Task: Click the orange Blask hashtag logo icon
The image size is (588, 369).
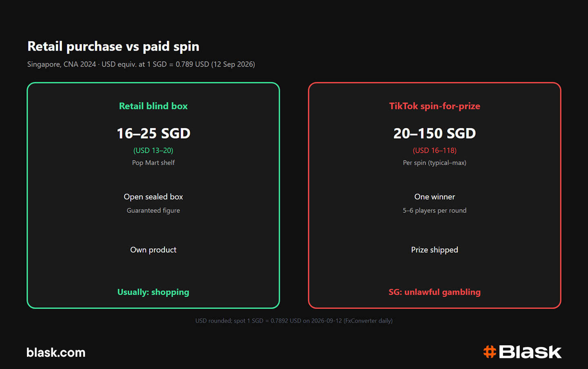Action: coord(490,352)
